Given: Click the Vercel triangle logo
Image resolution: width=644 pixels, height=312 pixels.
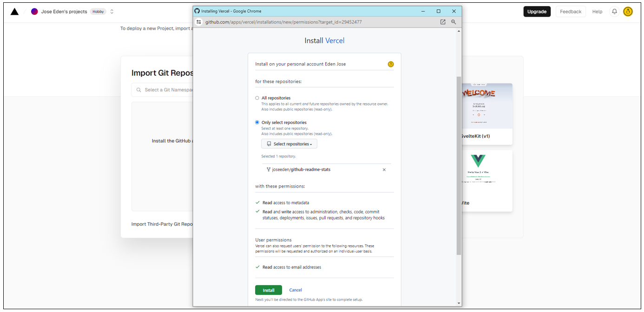Looking at the screenshot, I should coord(14,12).
